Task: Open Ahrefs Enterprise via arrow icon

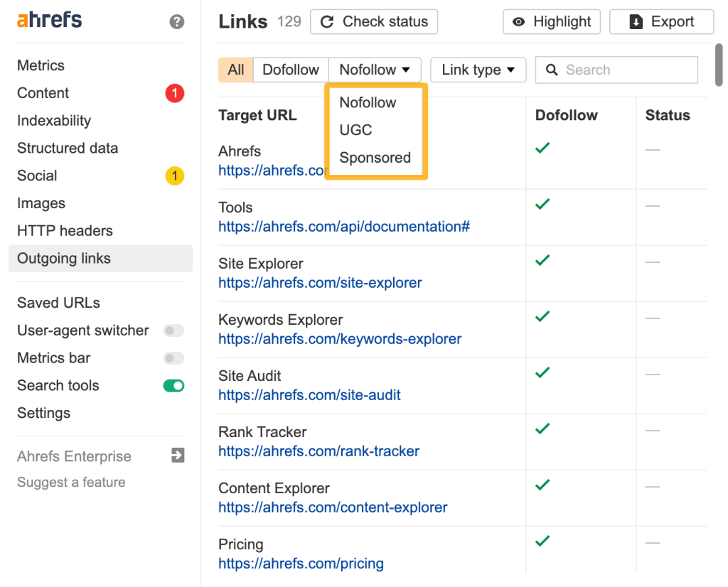Action: 177,456
